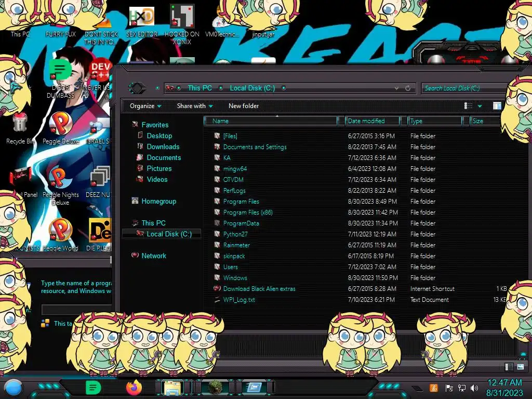Open the Action Center flag icon
The width and height of the screenshot is (532, 399).
click(449, 388)
